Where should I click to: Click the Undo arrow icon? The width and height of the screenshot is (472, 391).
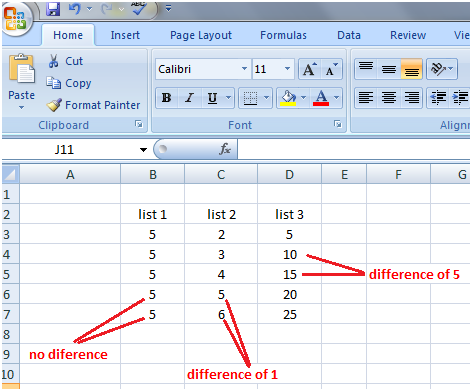75,9
